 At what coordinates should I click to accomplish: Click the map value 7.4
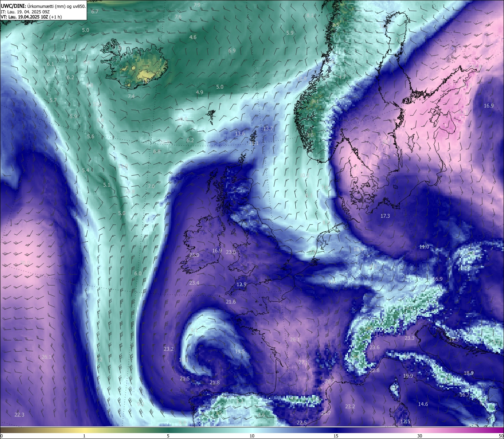[x=131, y=96]
